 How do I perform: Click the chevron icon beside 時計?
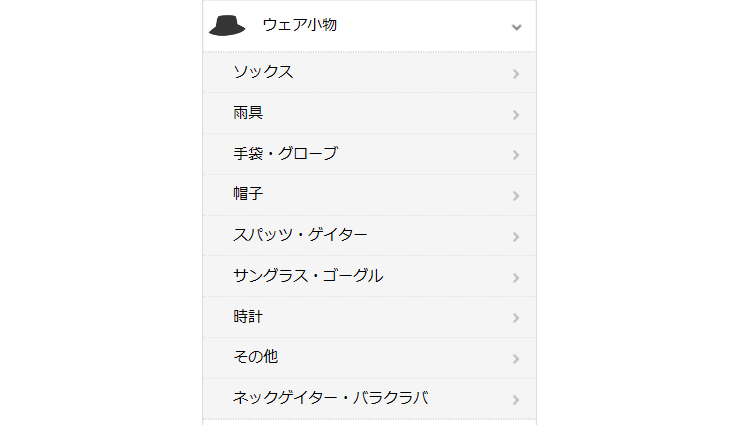pyautogui.click(x=516, y=318)
